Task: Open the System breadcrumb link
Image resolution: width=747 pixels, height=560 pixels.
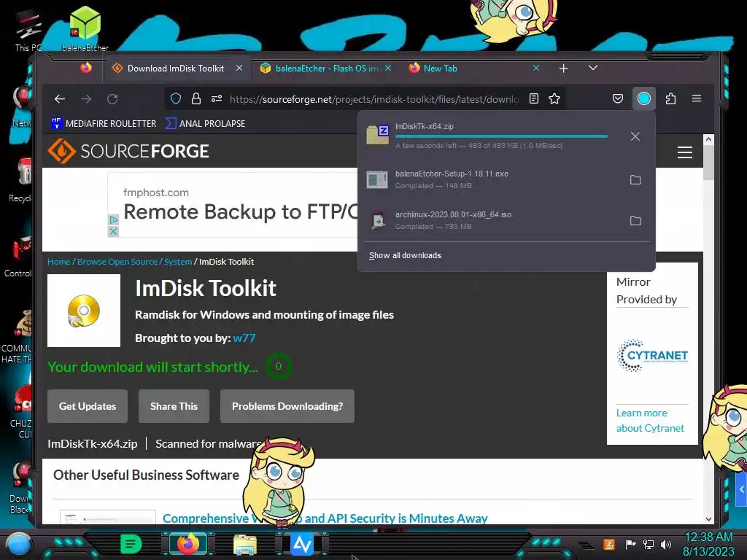Action: pos(178,262)
